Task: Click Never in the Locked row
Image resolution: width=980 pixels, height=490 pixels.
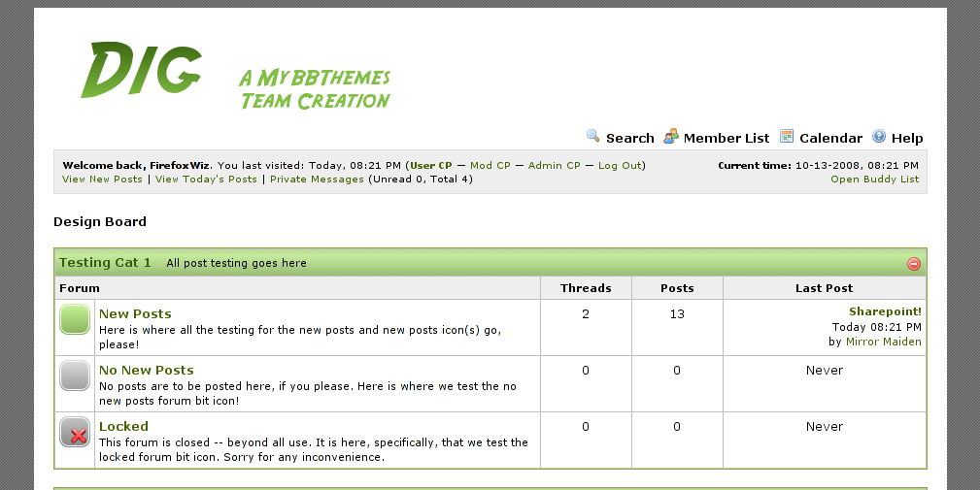Action: 825,426
